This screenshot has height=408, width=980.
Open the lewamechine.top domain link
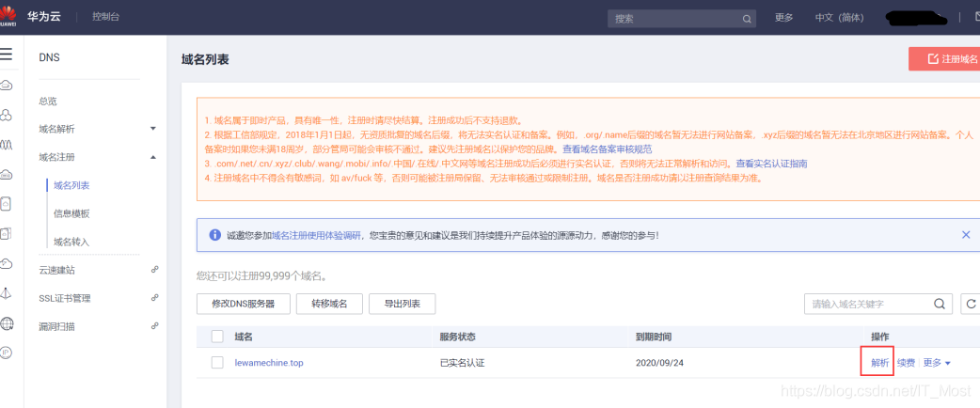(269, 362)
